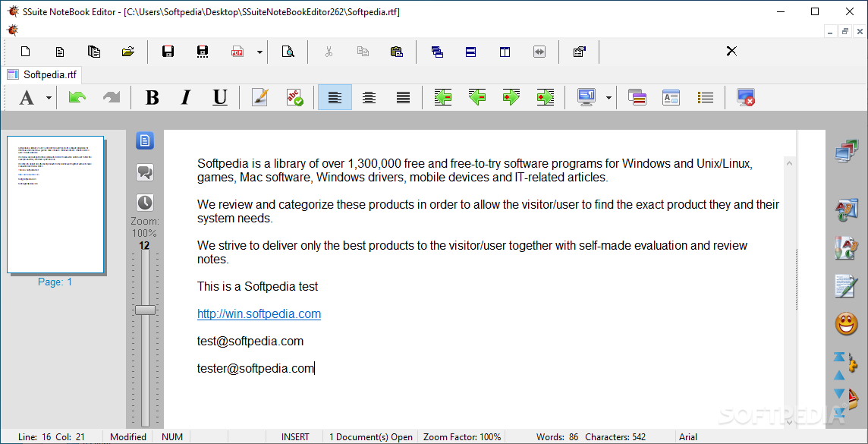Click the blue down arrow in right sidebar
The width and height of the screenshot is (868, 444).
[x=839, y=394]
